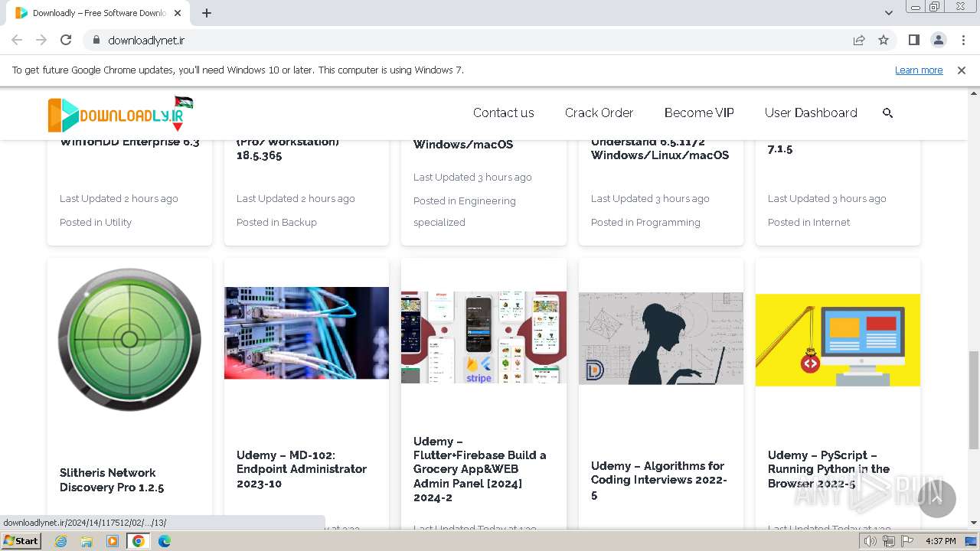Open the Programming category link
The image size is (980, 551).
(668, 222)
